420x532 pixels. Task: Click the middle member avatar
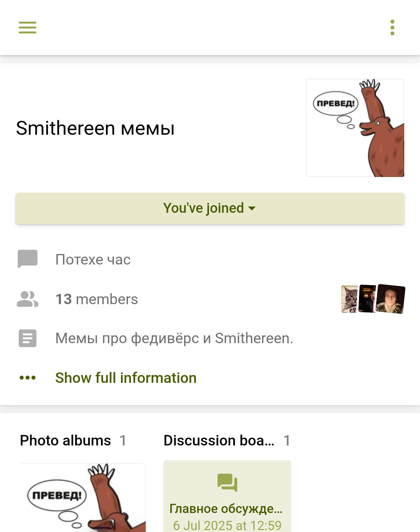(367, 299)
